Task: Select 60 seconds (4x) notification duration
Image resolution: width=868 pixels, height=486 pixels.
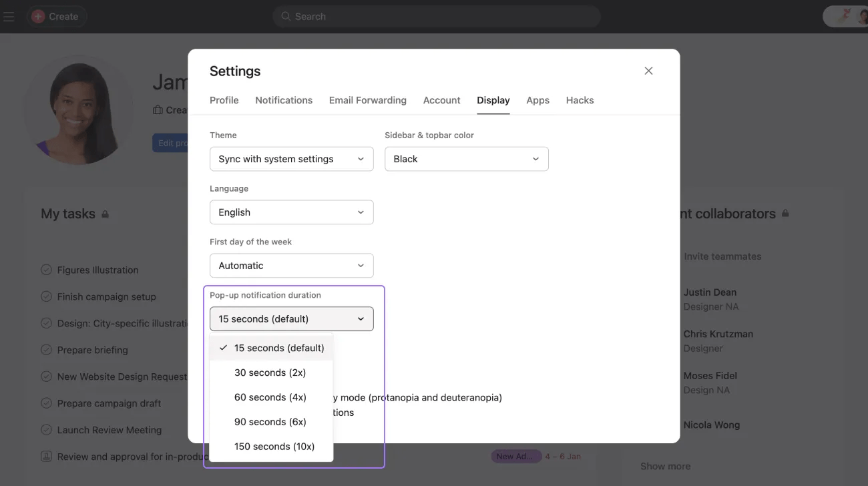Action: click(270, 397)
